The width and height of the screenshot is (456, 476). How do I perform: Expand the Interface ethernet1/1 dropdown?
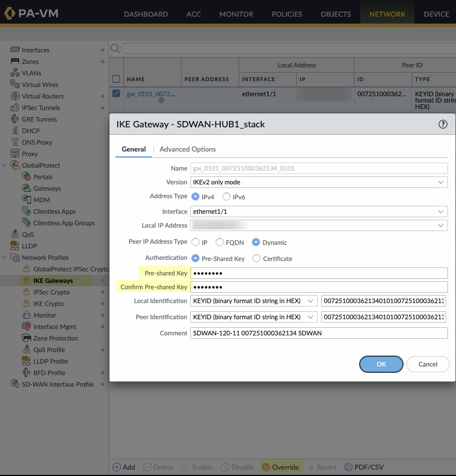coord(318,211)
